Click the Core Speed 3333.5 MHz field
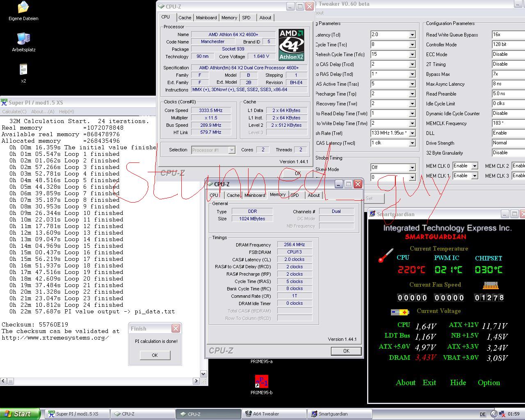 coord(211,111)
